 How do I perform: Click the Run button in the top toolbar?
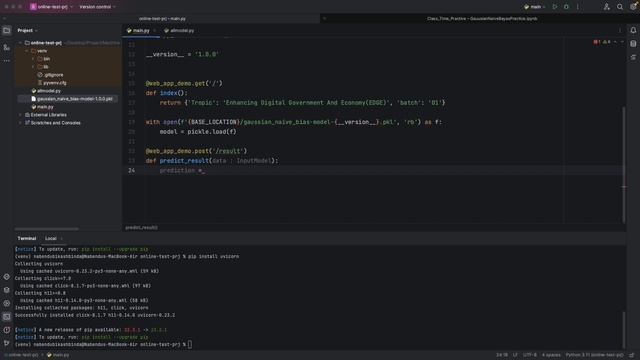[555, 7]
